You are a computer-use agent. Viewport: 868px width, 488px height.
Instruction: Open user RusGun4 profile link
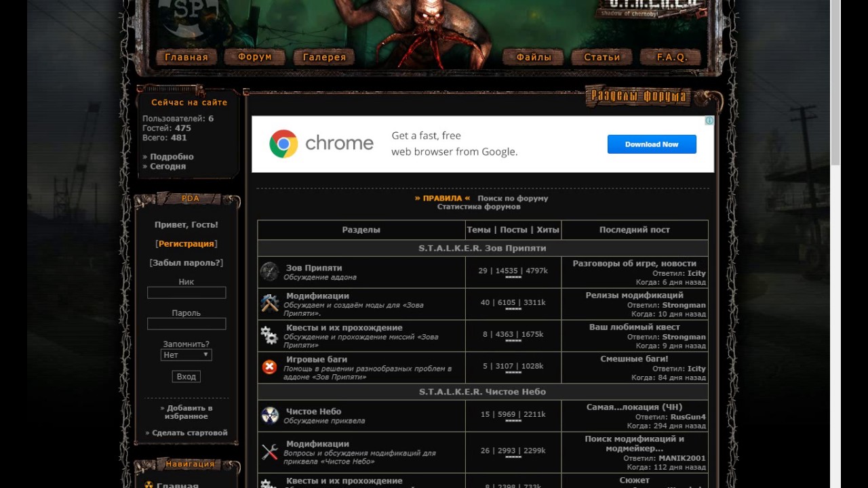(688, 417)
